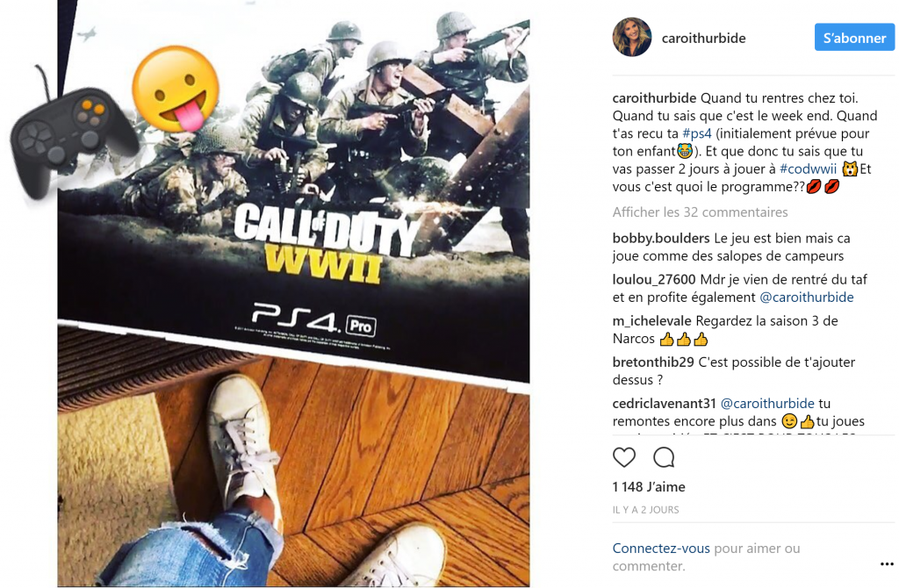Open the cedriclavenant31 commenter profile
This screenshot has height=588, width=899.
pos(664,404)
